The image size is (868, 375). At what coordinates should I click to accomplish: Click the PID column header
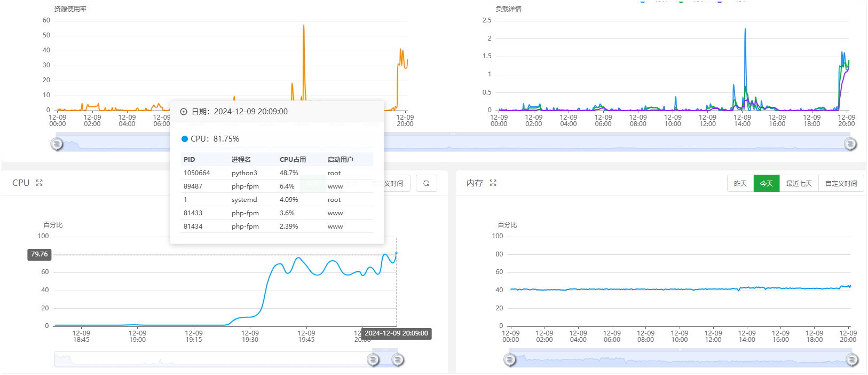(x=190, y=160)
